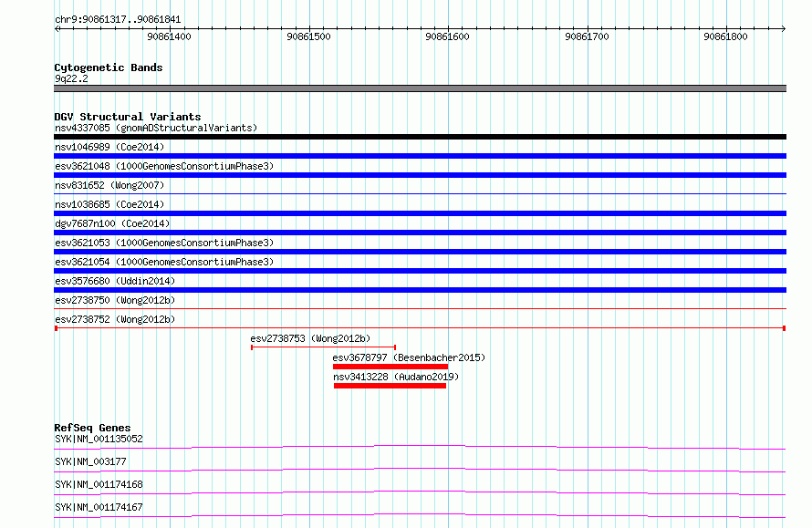Open the esv3576680 (Uddin2014) label

click(115, 281)
